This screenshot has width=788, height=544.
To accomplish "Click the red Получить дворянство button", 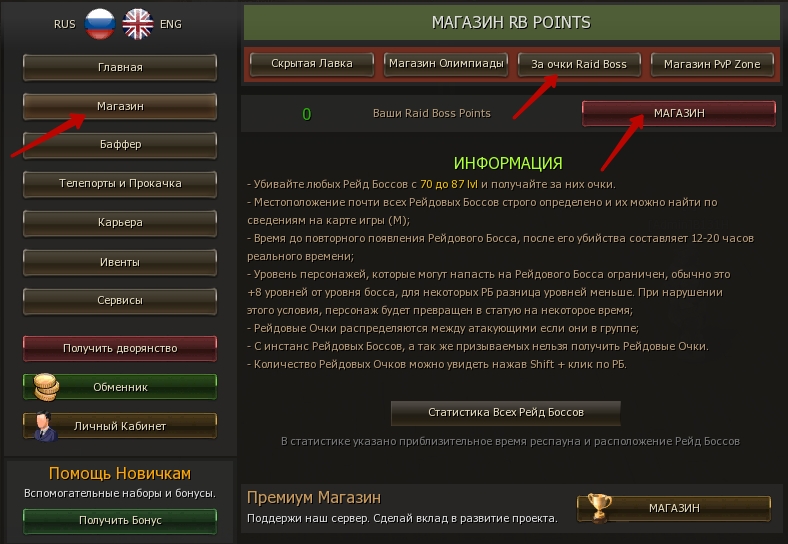I will click(x=120, y=348).
